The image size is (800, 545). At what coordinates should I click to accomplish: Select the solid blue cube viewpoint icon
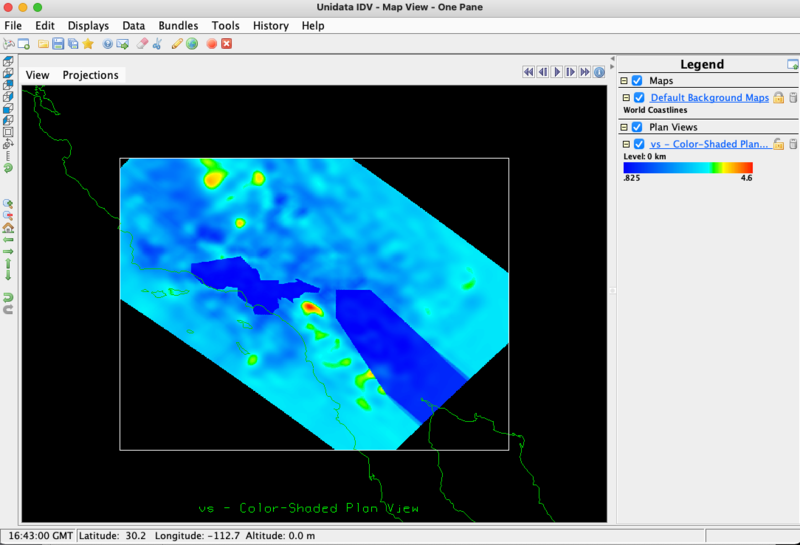click(8, 109)
